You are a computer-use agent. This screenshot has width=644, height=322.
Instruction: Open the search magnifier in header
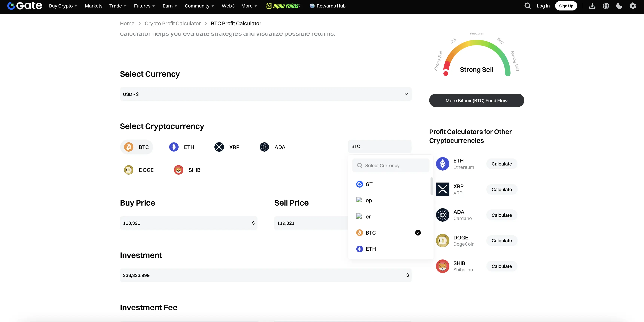527,6
